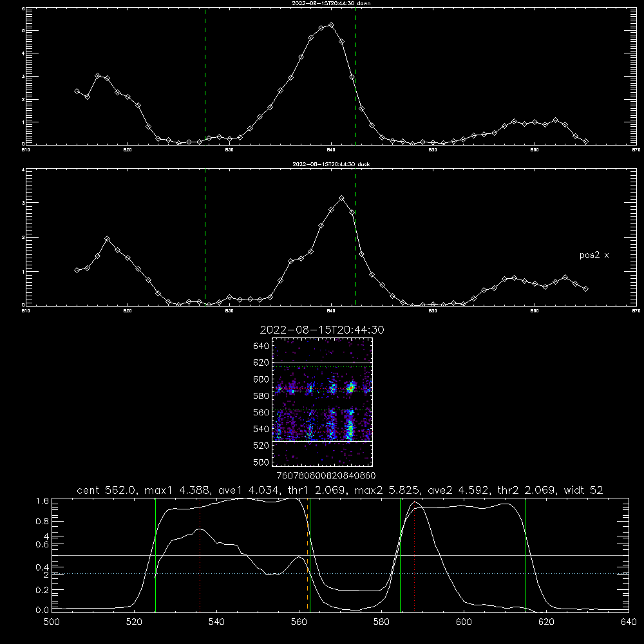Click the '2022-08-15T20:44:30 dusk' plot title
Screen dimensions: 644x644
(x=331, y=164)
